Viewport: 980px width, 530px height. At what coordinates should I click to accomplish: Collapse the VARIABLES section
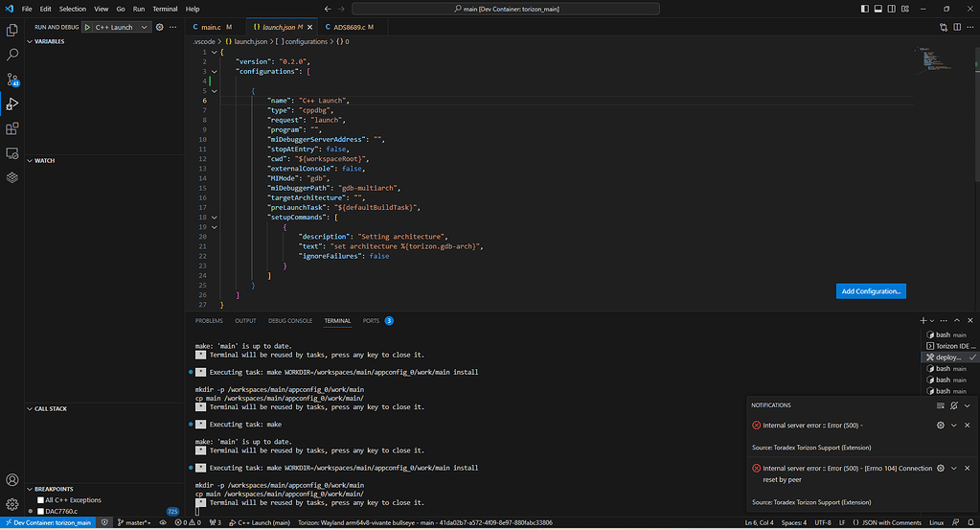pos(30,41)
